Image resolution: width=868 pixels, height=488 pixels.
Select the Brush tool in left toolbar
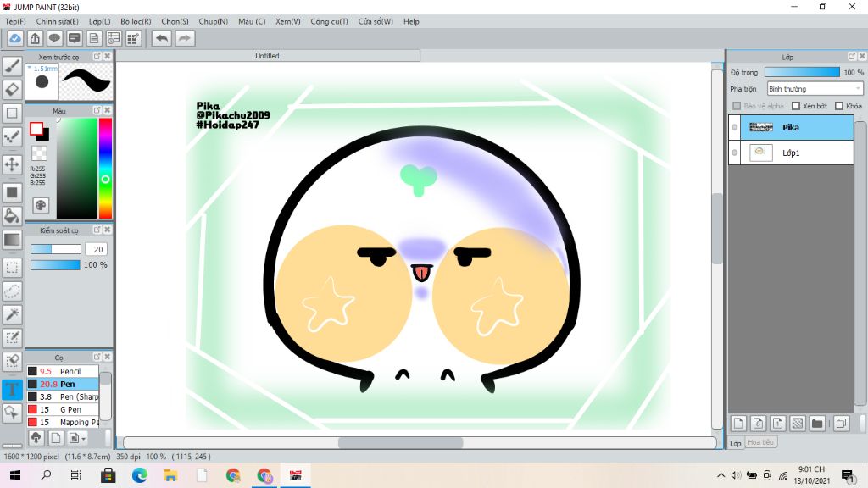(x=12, y=66)
